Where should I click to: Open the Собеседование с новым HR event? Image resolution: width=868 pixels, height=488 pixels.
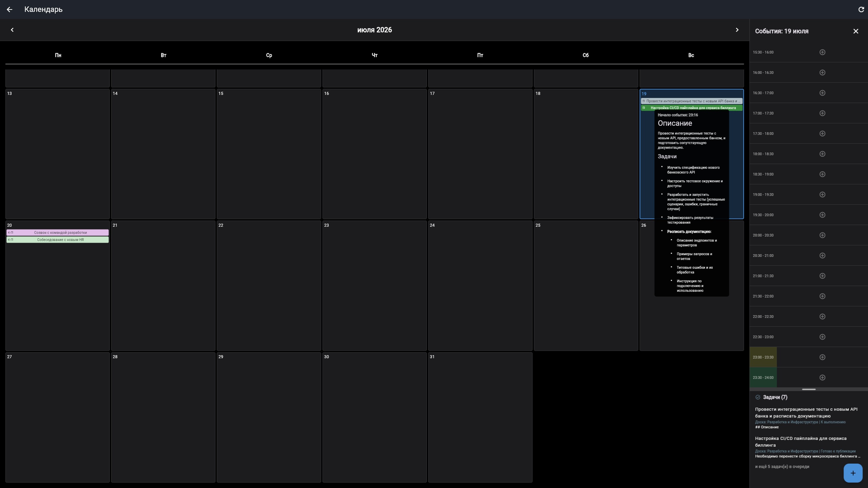[58, 240]
